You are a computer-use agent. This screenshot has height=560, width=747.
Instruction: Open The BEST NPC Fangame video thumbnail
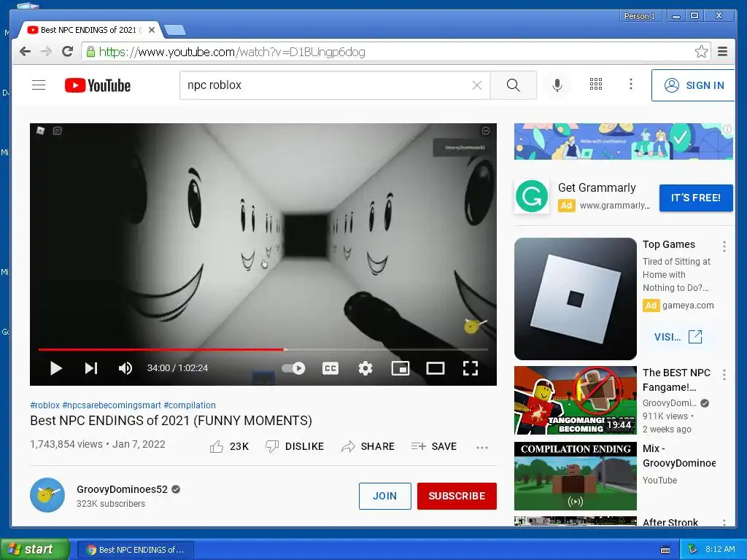point(576,400)
